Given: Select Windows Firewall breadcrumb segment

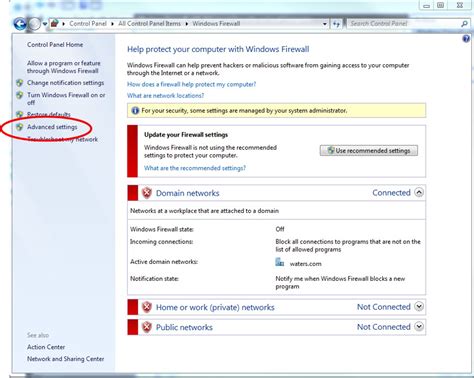Looking at the screenshot, I should [216, 24].
